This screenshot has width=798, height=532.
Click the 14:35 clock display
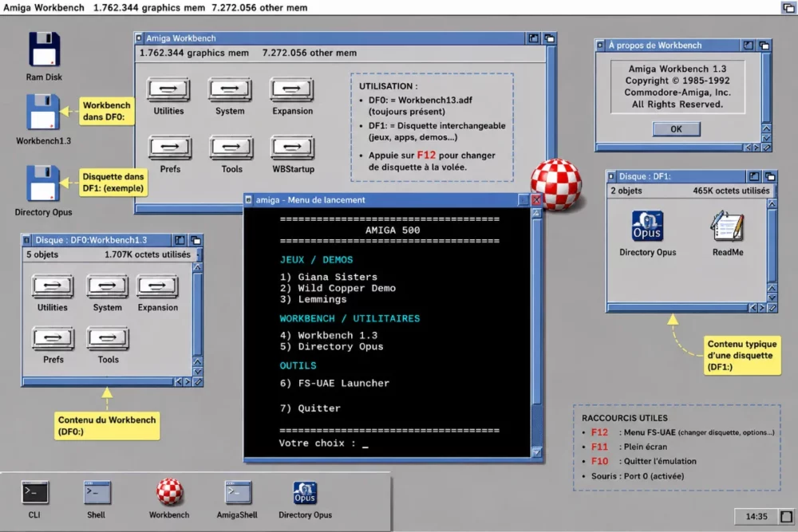tap(757, 517)
